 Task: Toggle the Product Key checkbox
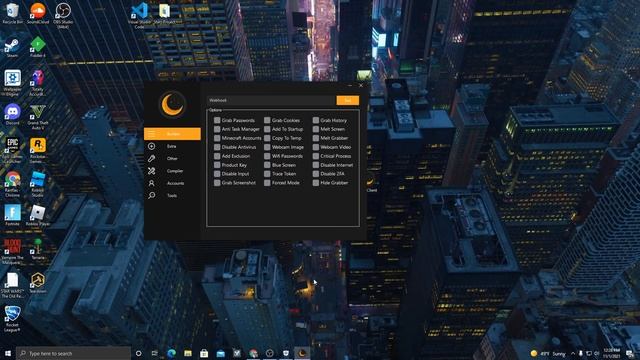pos(217,165)
